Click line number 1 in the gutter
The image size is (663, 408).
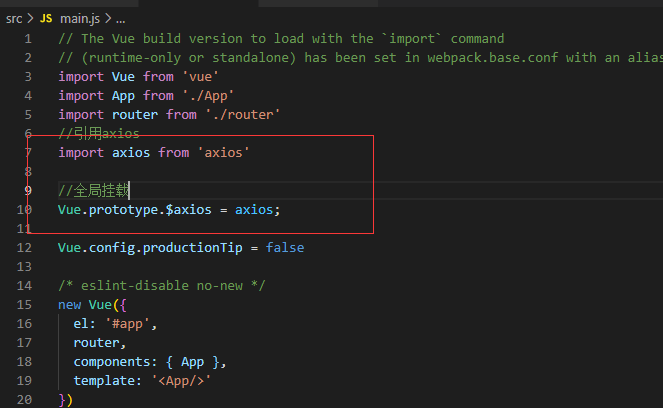[28, 38]
